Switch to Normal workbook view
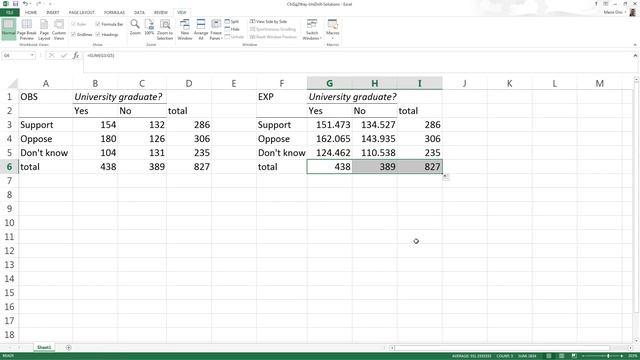 9,29
